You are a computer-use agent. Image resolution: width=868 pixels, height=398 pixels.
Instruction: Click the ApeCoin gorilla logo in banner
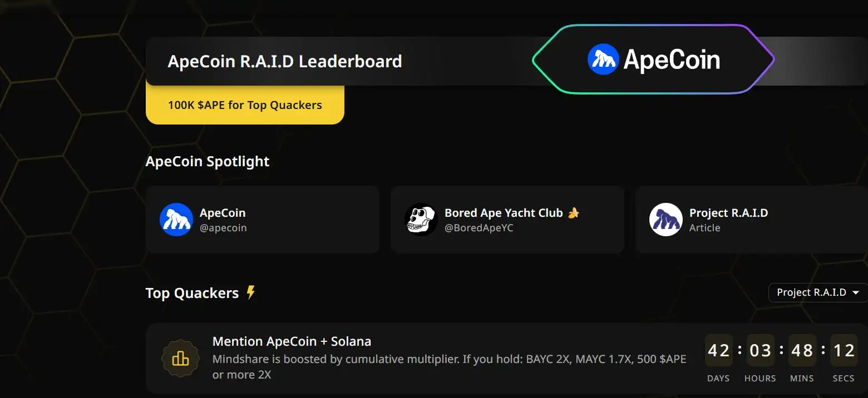[x=603, y=59]
